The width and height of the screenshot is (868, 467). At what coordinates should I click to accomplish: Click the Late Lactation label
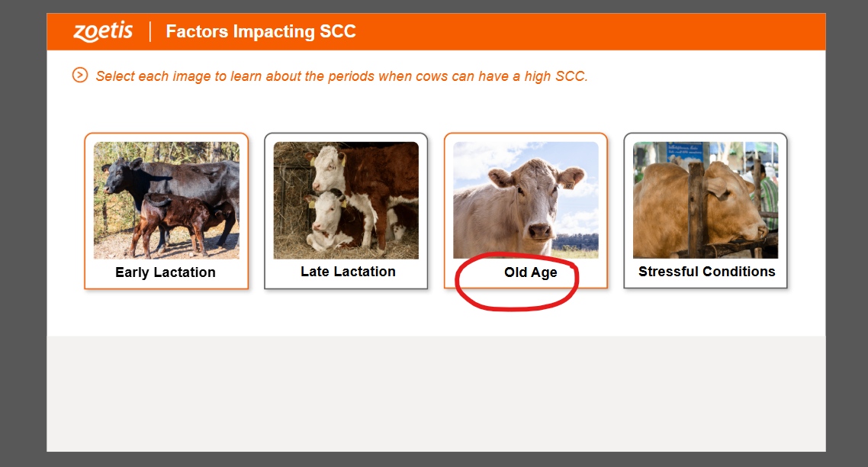coord(349,272)
